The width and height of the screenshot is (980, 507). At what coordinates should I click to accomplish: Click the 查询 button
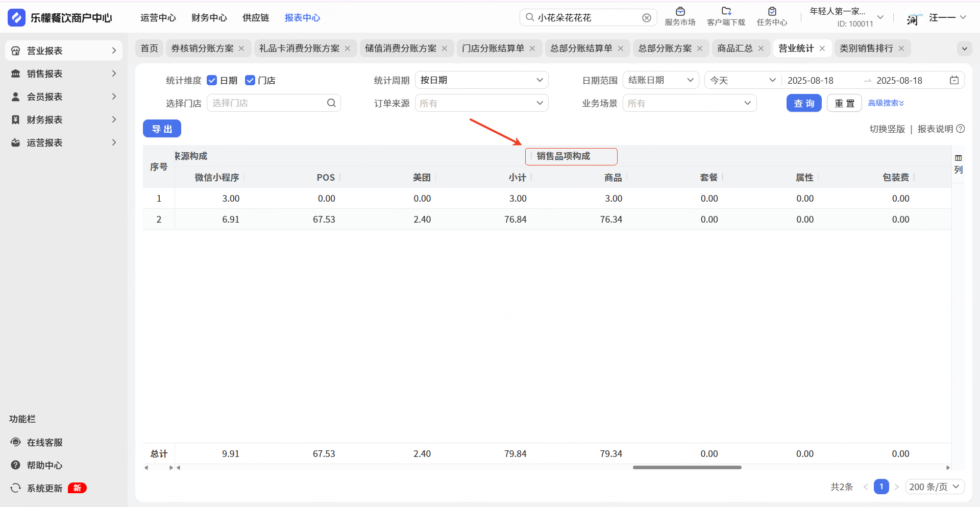point(804,103)
